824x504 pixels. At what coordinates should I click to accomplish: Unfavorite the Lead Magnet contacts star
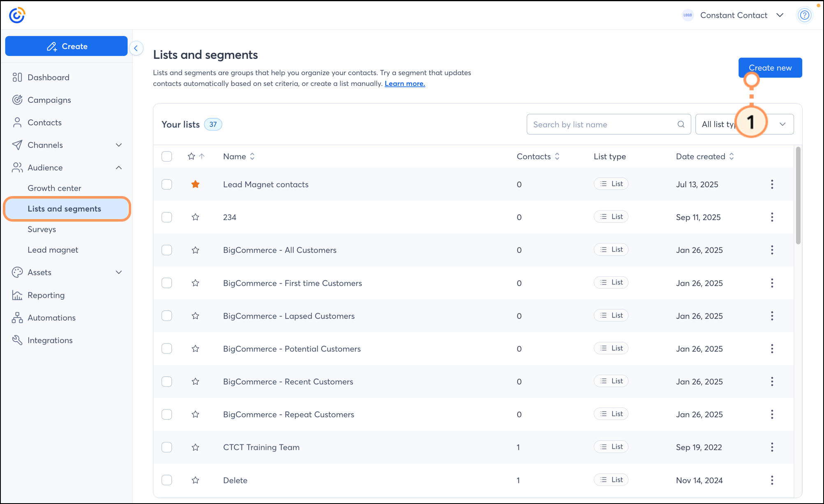195,184
